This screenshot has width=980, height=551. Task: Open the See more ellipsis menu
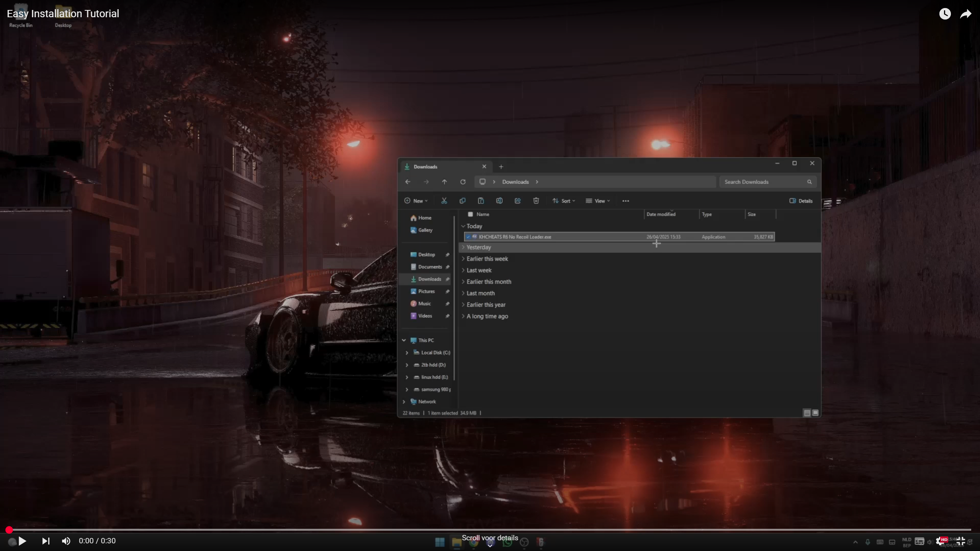[x=626, y=201]
